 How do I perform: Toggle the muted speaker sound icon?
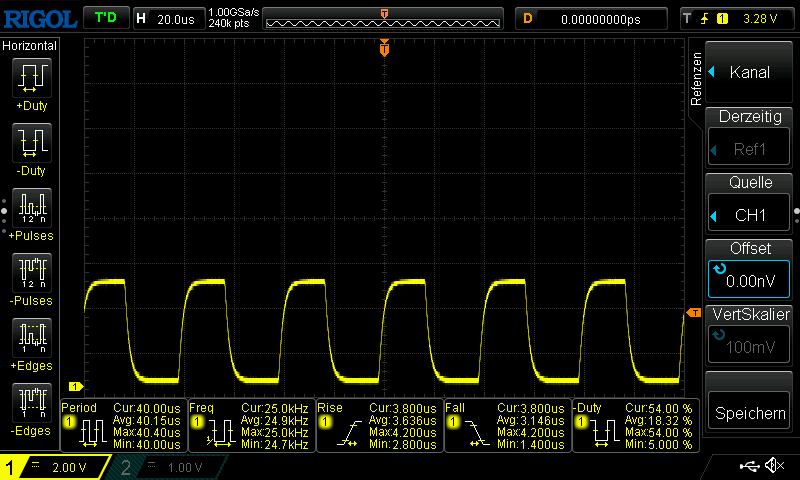774,465
